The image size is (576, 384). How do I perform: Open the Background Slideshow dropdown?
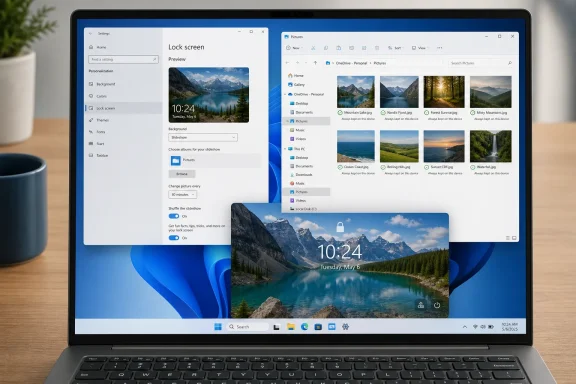(x=203, y=137)
